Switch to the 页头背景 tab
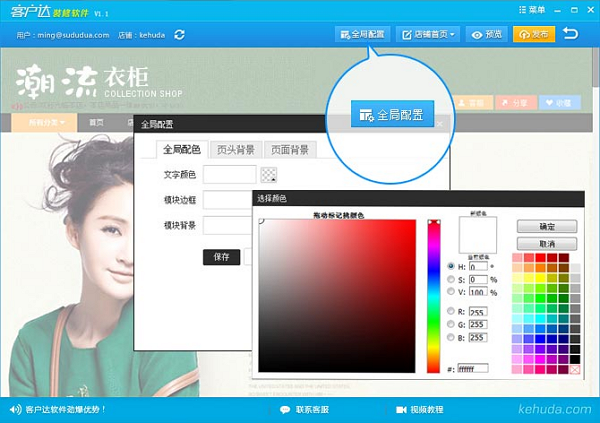This screenshot has height=423, width=600. 236,150
